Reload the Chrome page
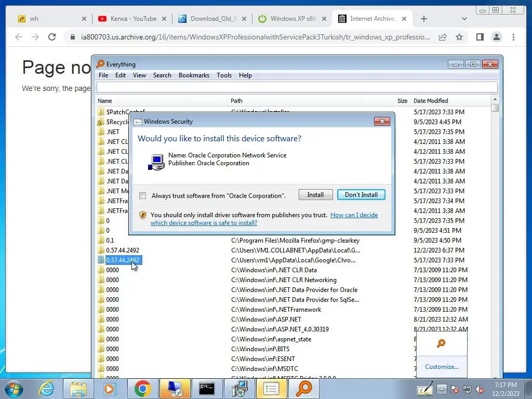 [52, 37]
